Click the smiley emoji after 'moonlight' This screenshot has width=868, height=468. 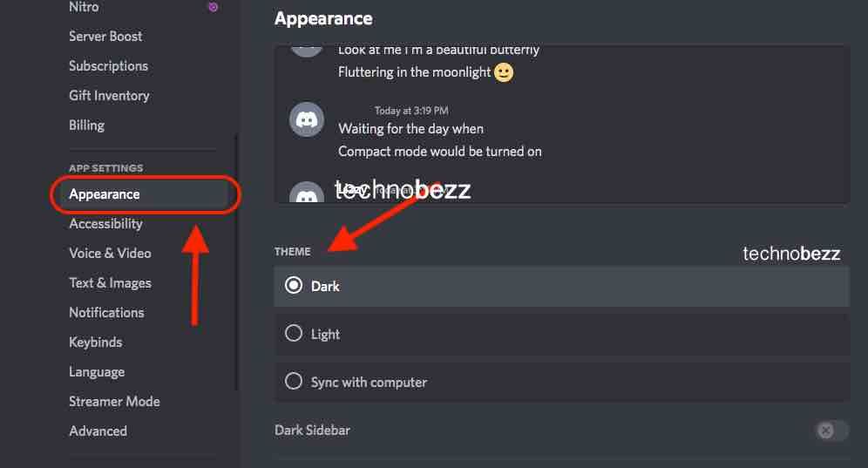[x=504, y=72]
